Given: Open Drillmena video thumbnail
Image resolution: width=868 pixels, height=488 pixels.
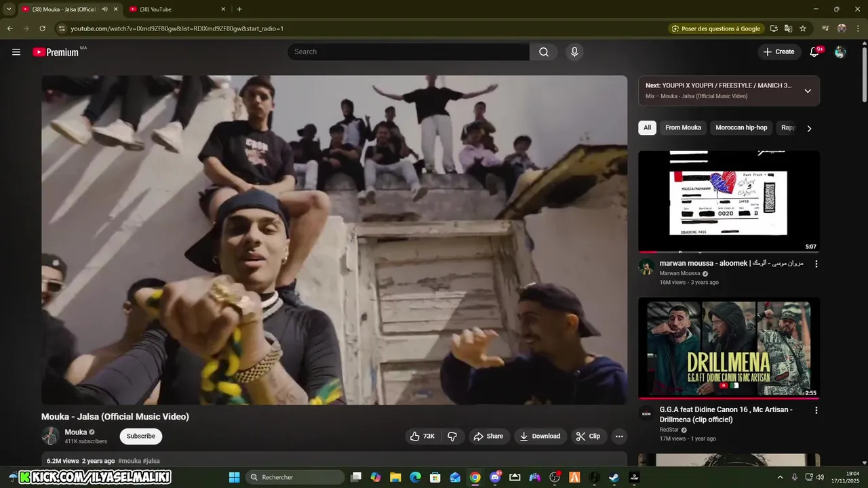Looking at the screenshot, I should (728, 348).
